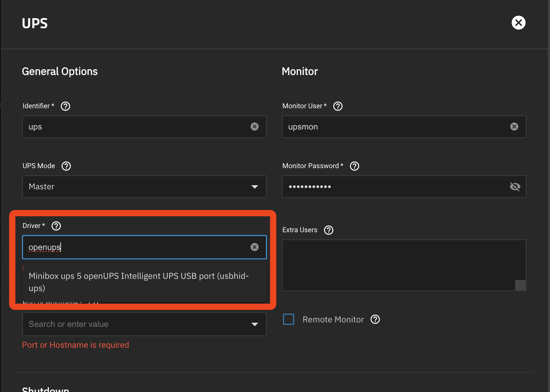Open help tooltip for Identifier field
Image resolution: width=550 pixels, height=392 pixels.
point(65,106)
